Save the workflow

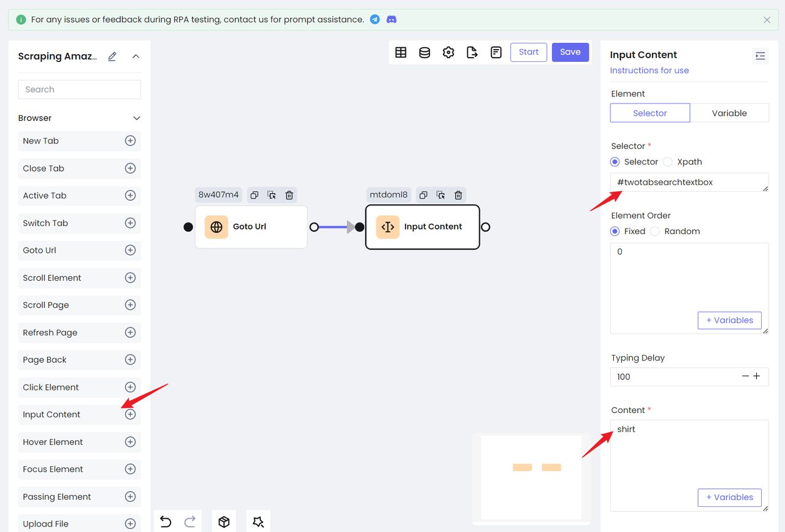tap(570, 52)
